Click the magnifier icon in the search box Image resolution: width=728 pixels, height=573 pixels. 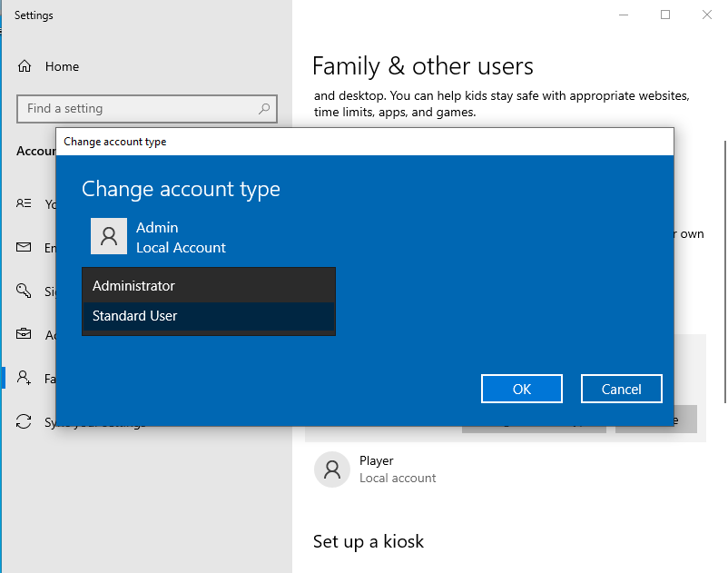[x=264, y=109]
